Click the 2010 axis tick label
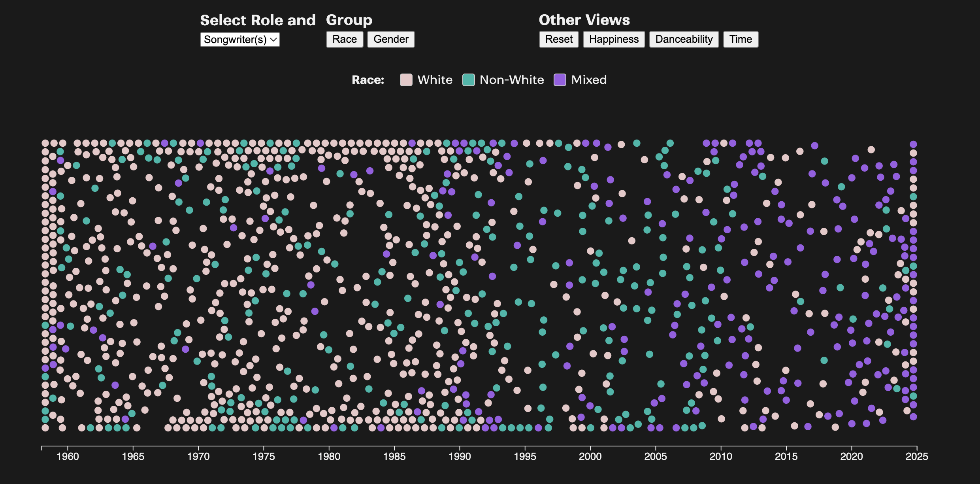This screenshot has height=484, width=980. click(x=721, y=456)
